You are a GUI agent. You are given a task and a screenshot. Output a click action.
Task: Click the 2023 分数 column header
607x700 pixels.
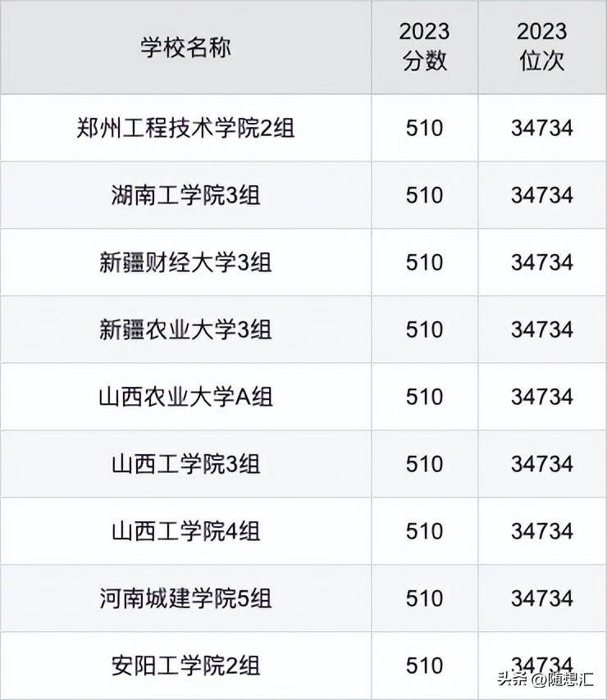click(424, 47)
